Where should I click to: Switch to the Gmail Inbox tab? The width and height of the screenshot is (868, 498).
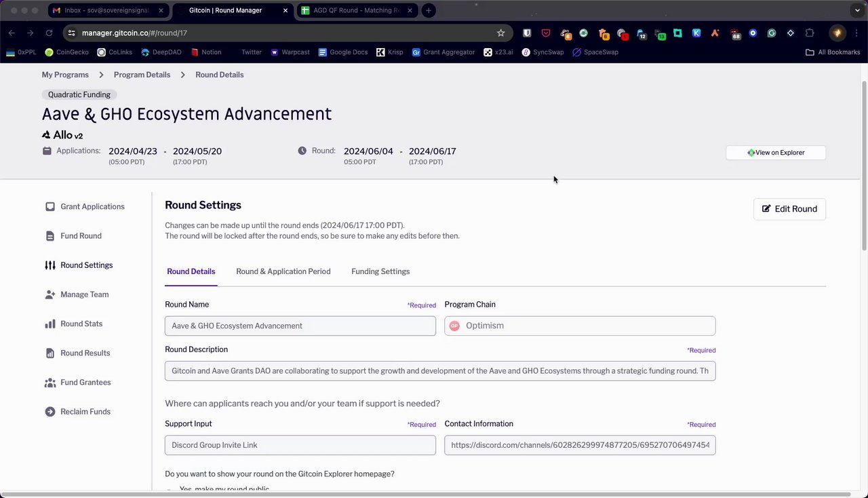(x=108, y=10)
